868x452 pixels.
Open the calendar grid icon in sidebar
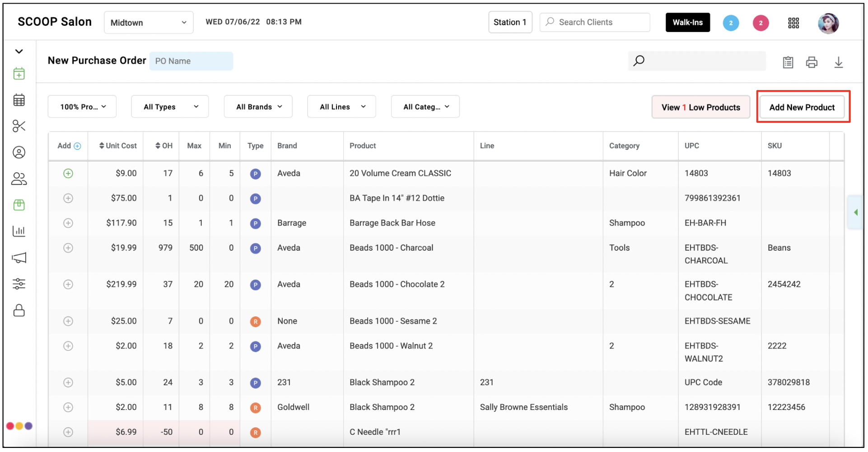19,100
